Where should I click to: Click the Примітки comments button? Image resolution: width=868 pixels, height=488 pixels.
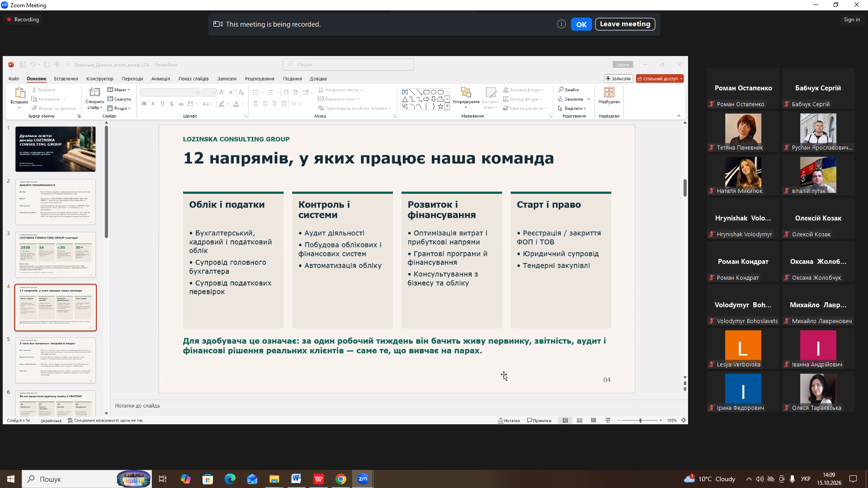[539, 420]
